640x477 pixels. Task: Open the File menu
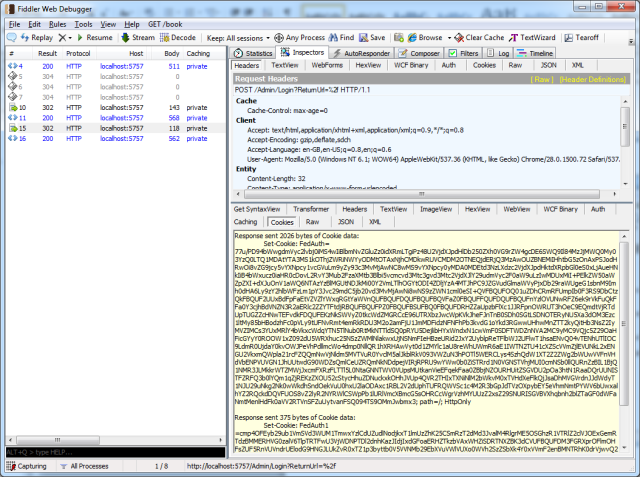click(x=14, y=24)
